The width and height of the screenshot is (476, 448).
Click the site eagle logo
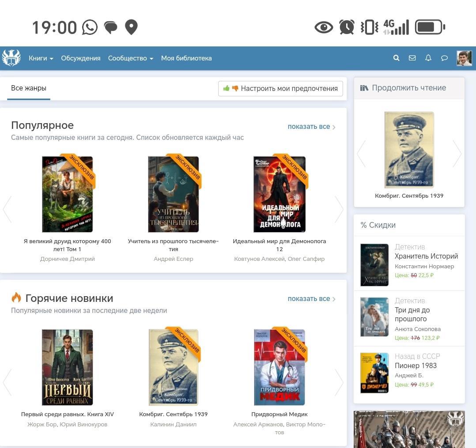click(11, 58)
